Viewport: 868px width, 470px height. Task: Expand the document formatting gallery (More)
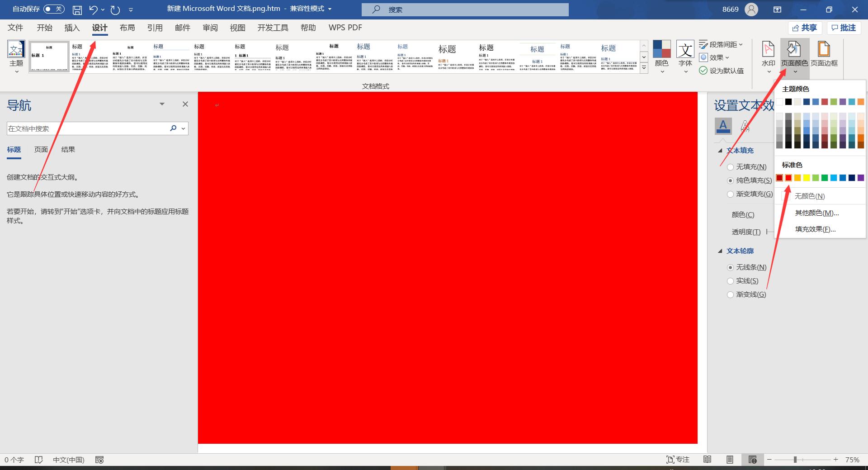click(644, 68)
